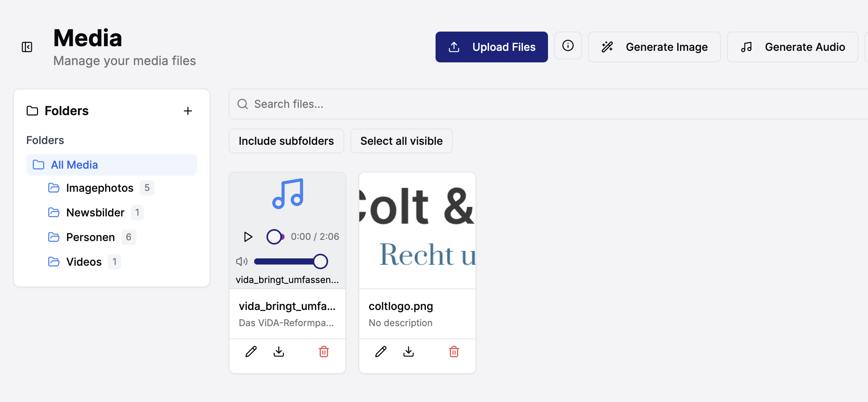Download the vida_bringt_umfa audio file

click(279, 352)
